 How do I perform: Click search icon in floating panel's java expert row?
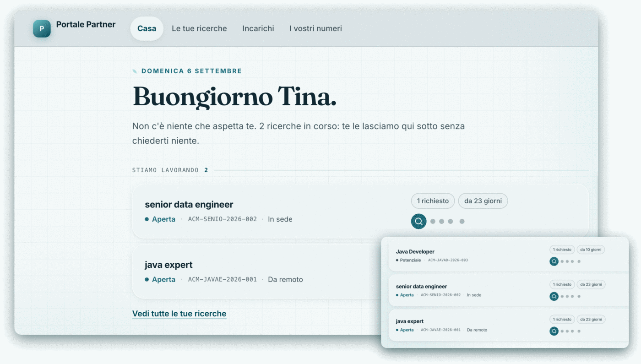tap(554, 331)
